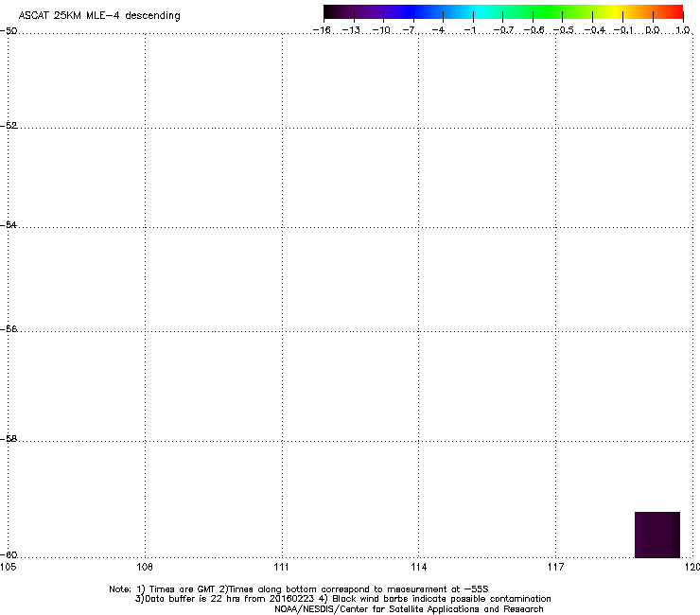The height and width of the screenshot is (615, 700).
Task: Click the -54 latitude axis label
Action: (9, 224)
